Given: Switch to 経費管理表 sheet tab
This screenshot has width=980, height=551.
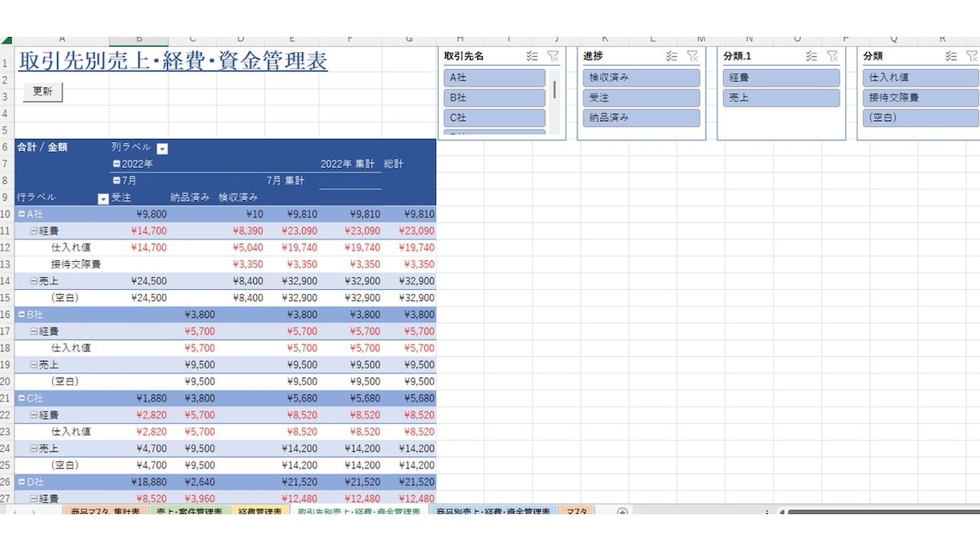Looking at the screenshot, I should click(260, 511).
